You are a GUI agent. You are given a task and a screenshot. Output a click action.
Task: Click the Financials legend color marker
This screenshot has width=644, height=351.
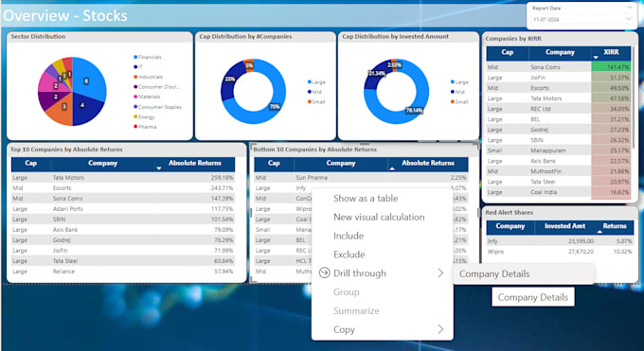(x=135, y=57)
